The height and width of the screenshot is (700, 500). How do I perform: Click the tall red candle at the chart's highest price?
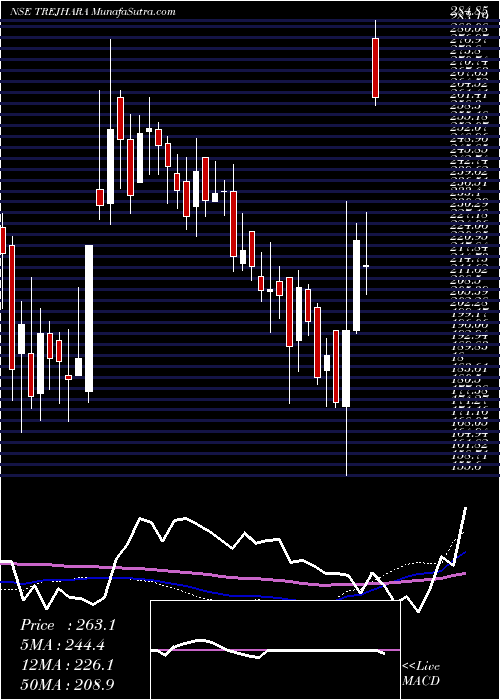coord(375,68)
